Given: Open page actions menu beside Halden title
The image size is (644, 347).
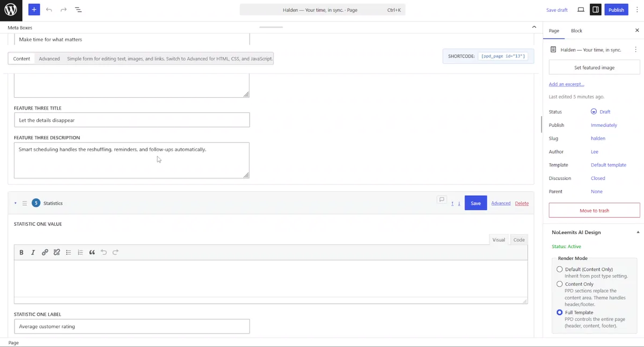Looking at the screenshot, I should 635,49.
